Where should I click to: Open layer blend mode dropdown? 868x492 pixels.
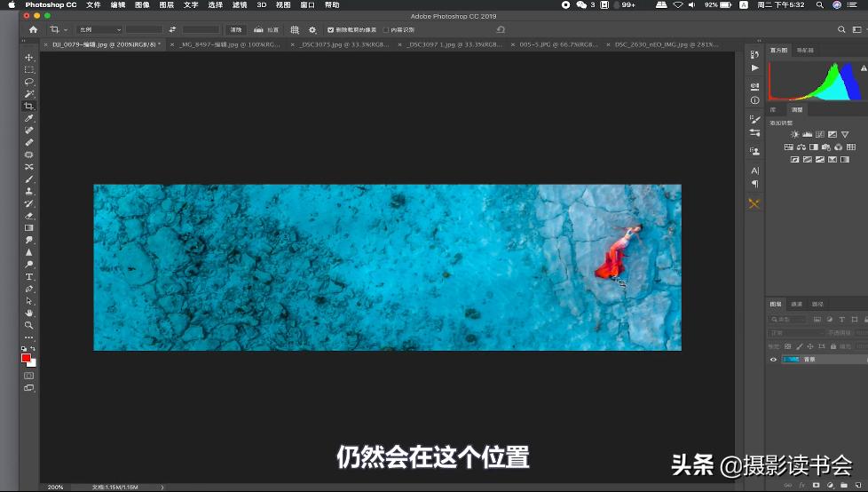click(796, 333)
